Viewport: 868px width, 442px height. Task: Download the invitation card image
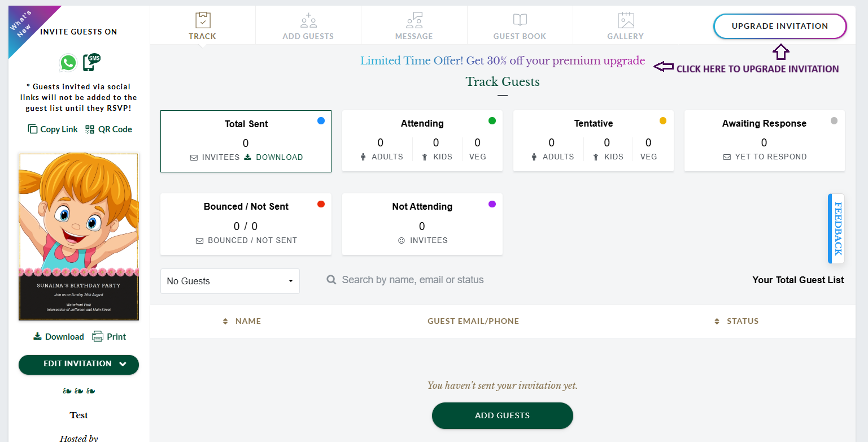pyautogui.click(x=59, y=337)
